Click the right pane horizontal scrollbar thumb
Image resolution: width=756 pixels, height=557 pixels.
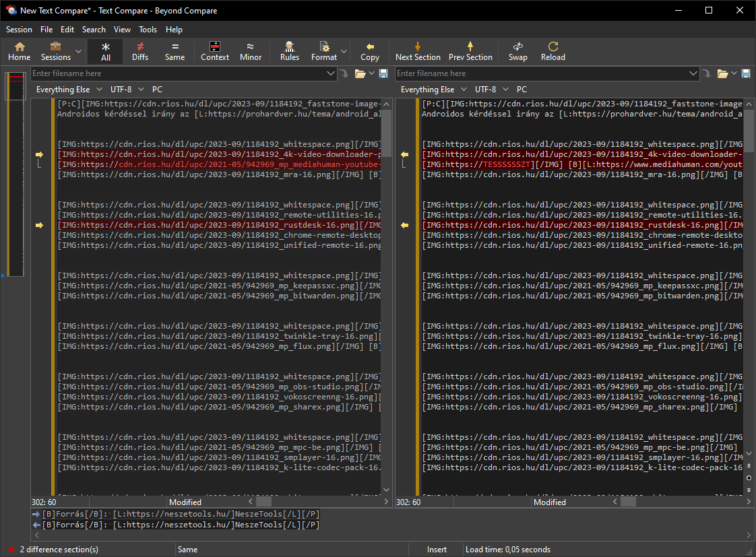tap(628, 502)
